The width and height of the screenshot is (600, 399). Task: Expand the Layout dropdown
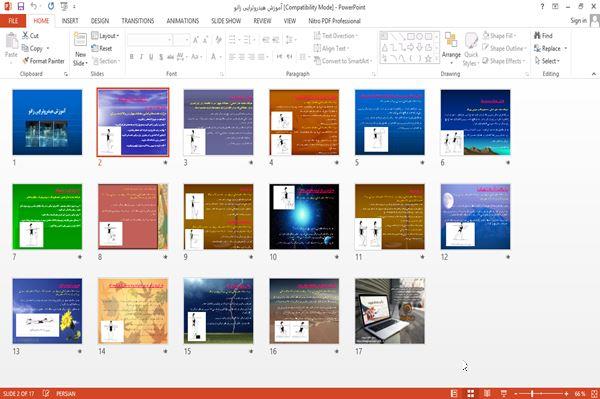(105, 36)
